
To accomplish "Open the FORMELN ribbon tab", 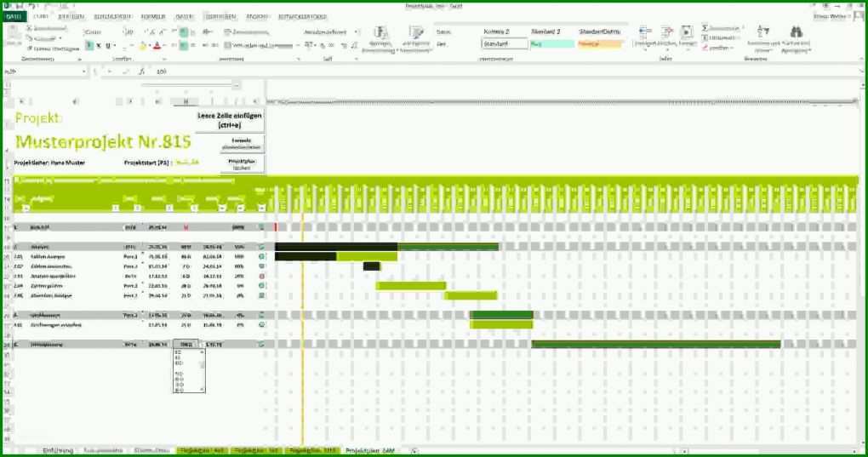I will (153, 17).
